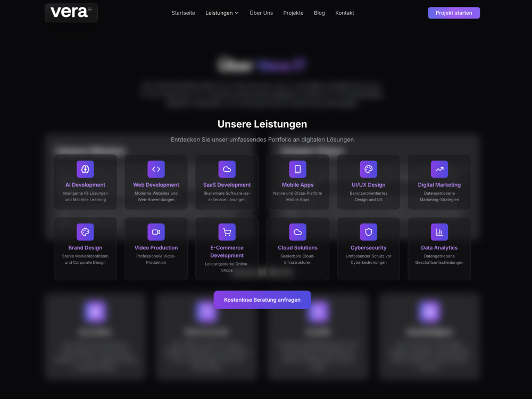The height and width of the screenshot is (399, 532).
Task: Click the Data Analytics bar chart icon
Action: pyautogui.click(x=439, y=232)
